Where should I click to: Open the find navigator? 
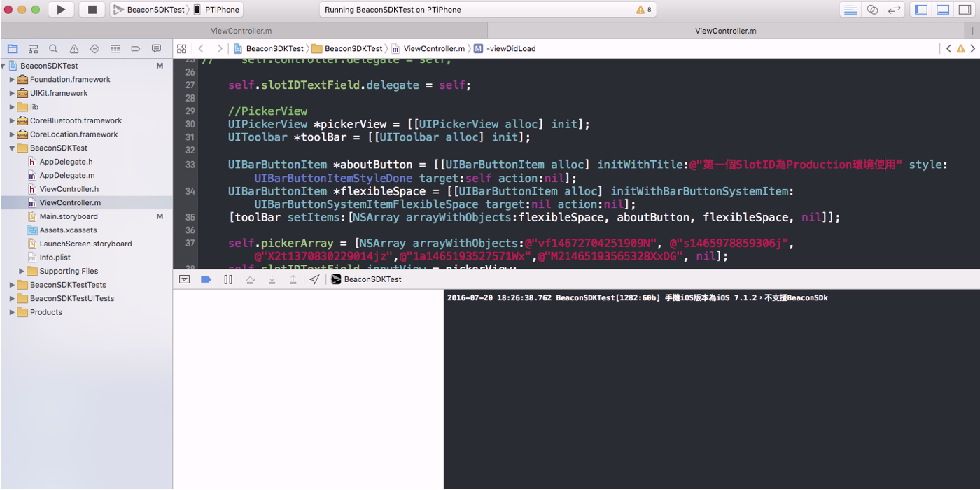pyautogui.click(x=53, y=49)
